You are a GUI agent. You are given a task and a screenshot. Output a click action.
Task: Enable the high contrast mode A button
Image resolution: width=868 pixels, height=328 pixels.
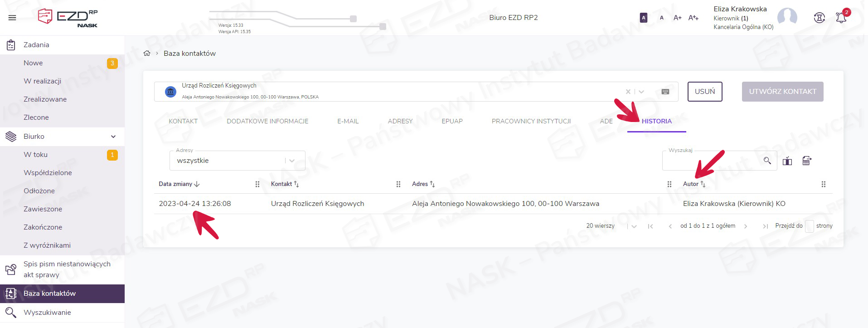click(643, 18)
